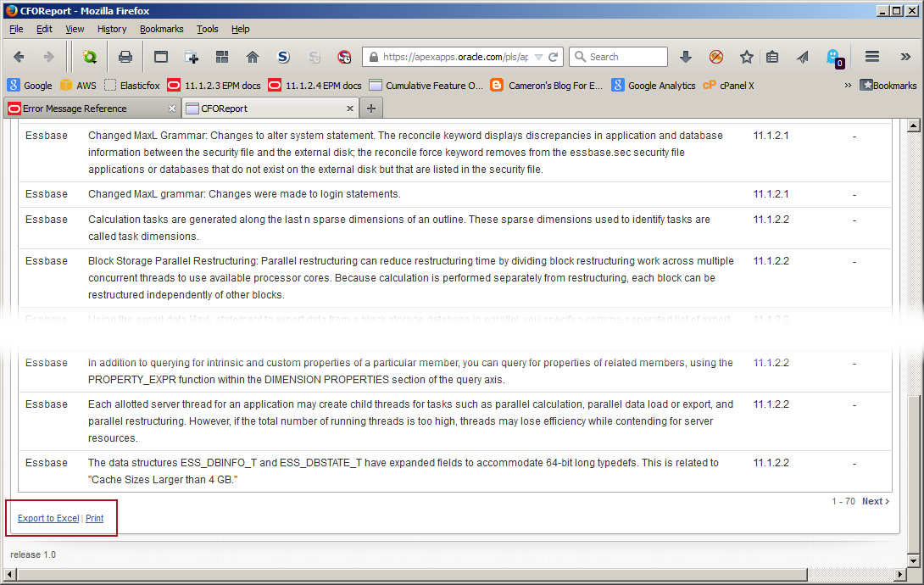The width and height of the screenshot is (924, 585).
Task: Go to the Home page icon
Action: pyautogui.click(x=253, y=57)
